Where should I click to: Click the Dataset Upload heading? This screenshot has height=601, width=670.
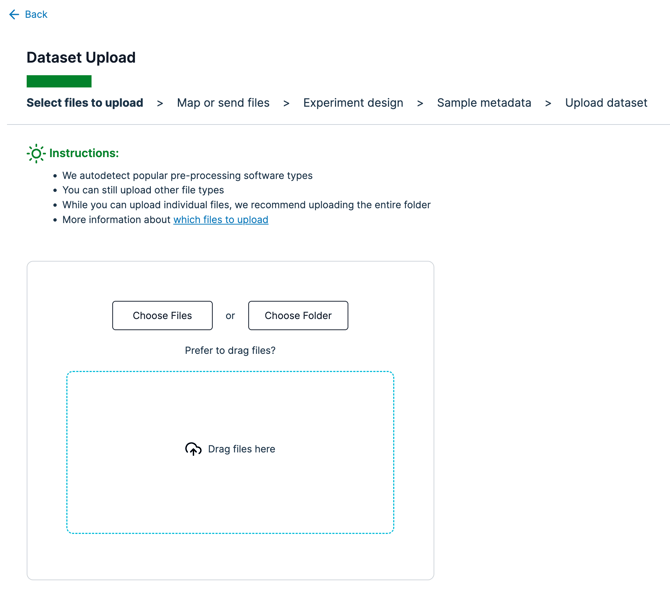(x=81, y=58)
